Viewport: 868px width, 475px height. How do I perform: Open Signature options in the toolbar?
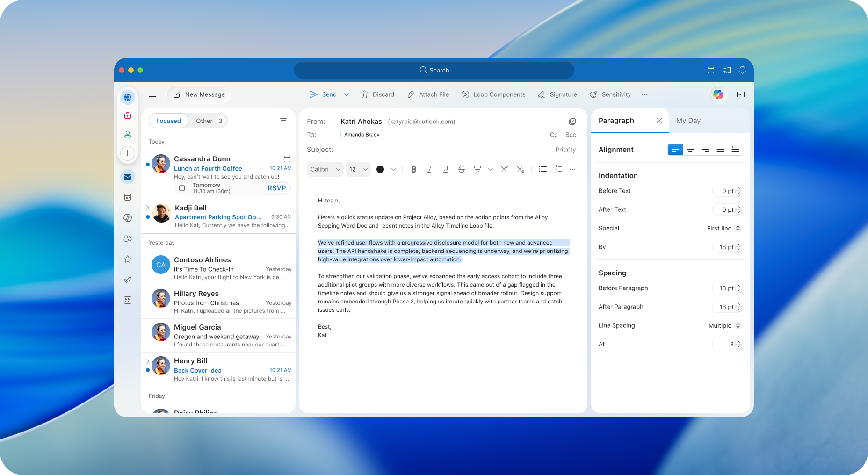557,94
